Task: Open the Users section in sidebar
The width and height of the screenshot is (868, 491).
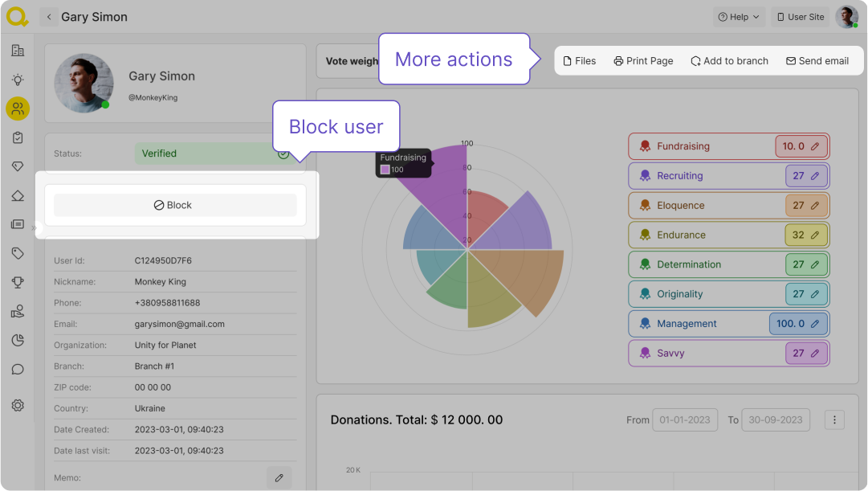Action: point(18,108)
